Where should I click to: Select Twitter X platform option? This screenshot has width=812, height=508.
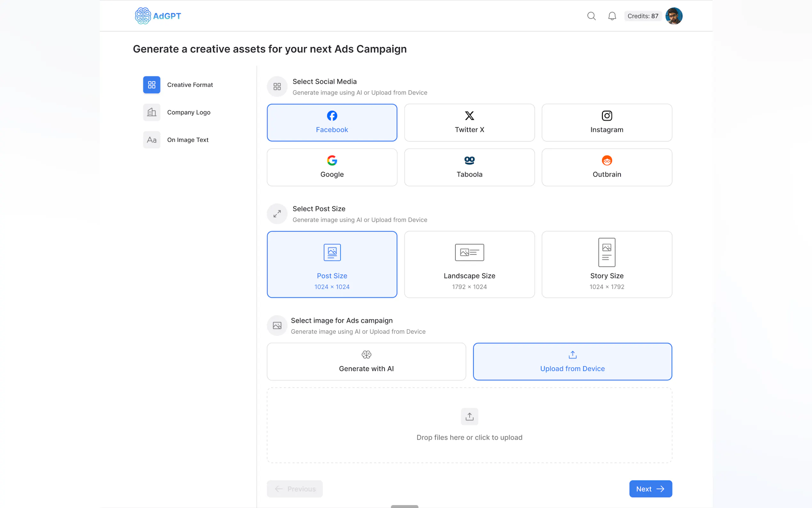[469, 123]
